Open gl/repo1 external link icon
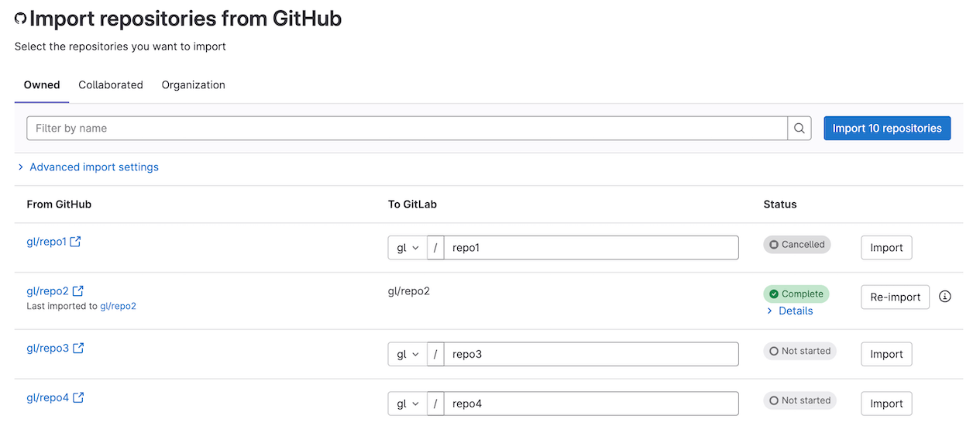 click(x=75, y=242)
